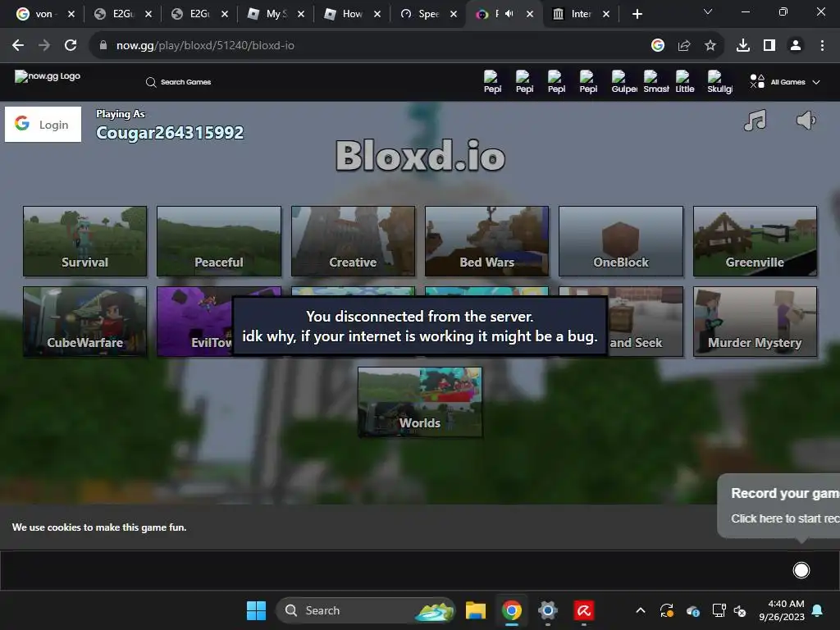Mute the playing tab's speaker icon

509,14
